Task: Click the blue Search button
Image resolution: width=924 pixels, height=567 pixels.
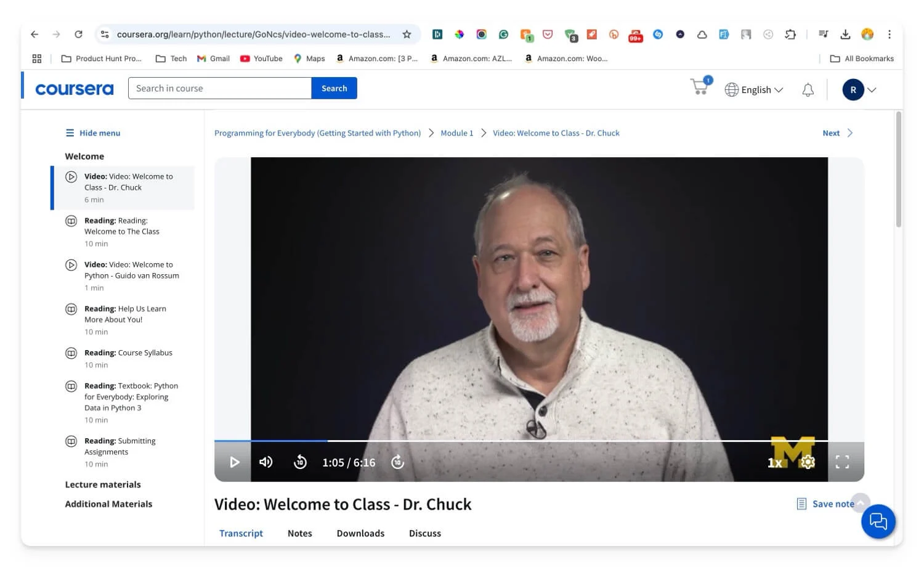Action: click(334, 88)
